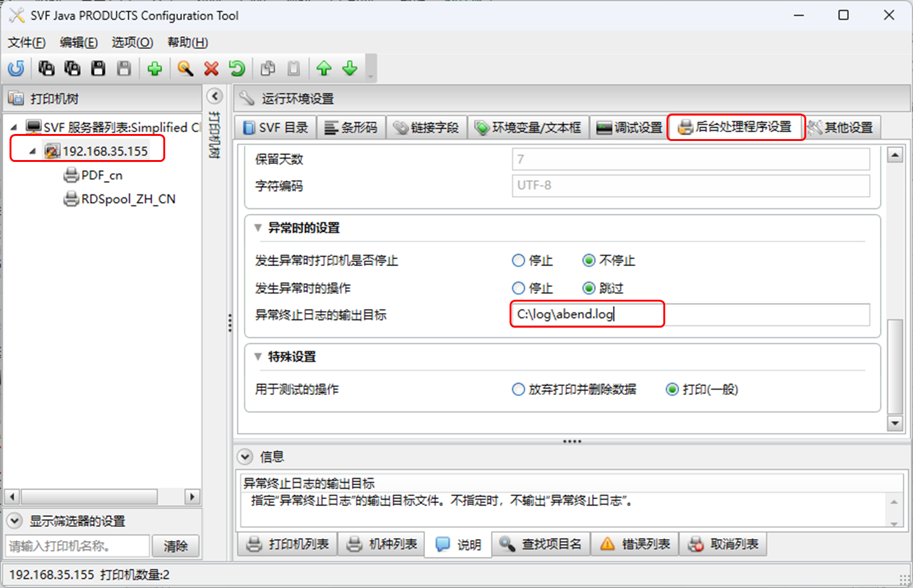This screenshot has width=913, height=588.
Task: Collapse the 特殊设置 section
Action: pos(258,357)
